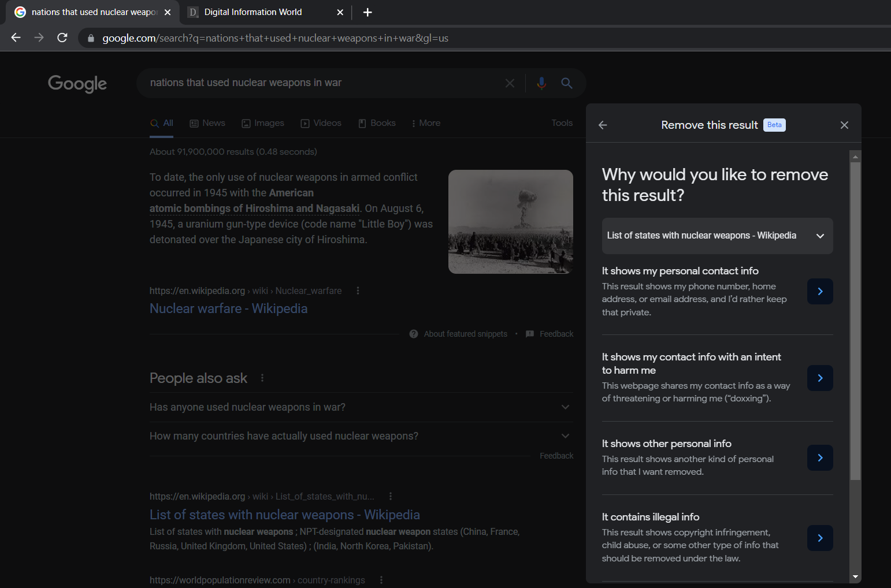Switch to the Videos tab
The width and height of the screenshot is (891, 588).
321,123
